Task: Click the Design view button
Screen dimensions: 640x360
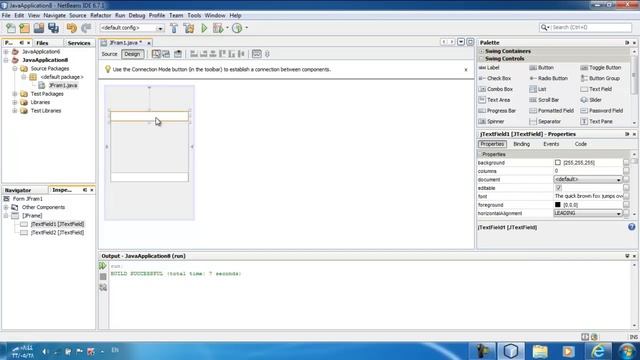Action: point(132,54)
